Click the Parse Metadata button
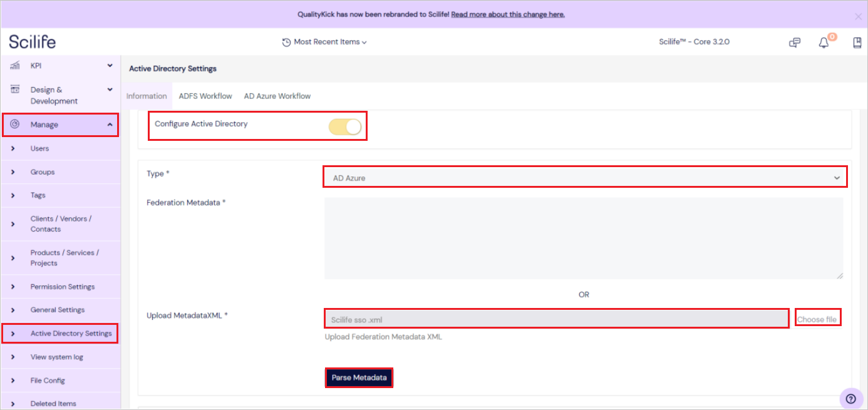The image size is (868, 410). click(x=358, y=377)
